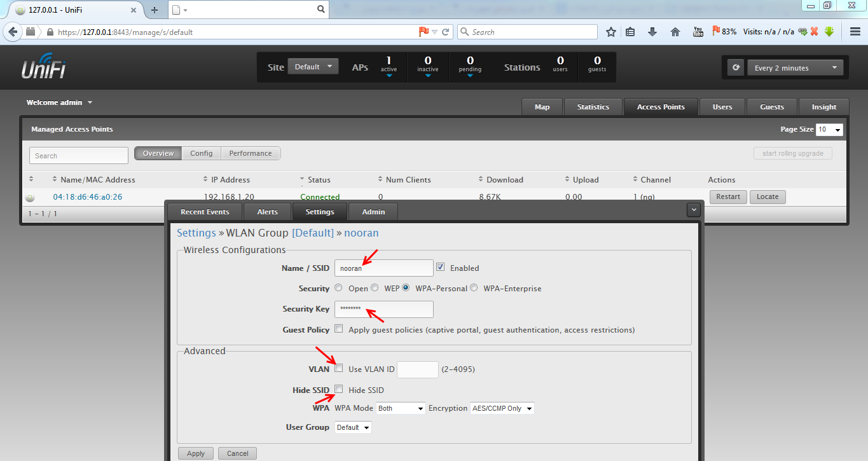Click the VLAN ID input field
The image size is (868, 461).
[418, 369]
